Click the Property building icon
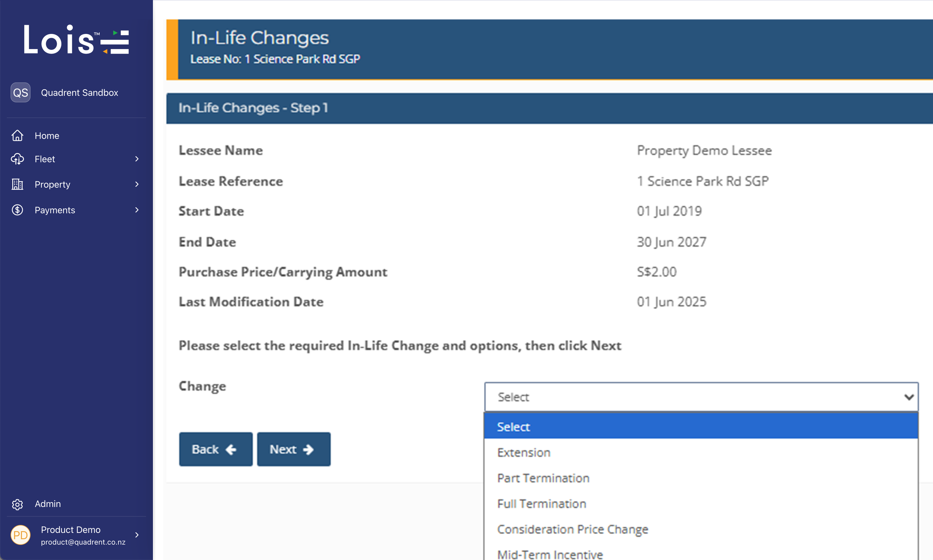Viewport: 933px width, 560px height. (x=17, y=184)
